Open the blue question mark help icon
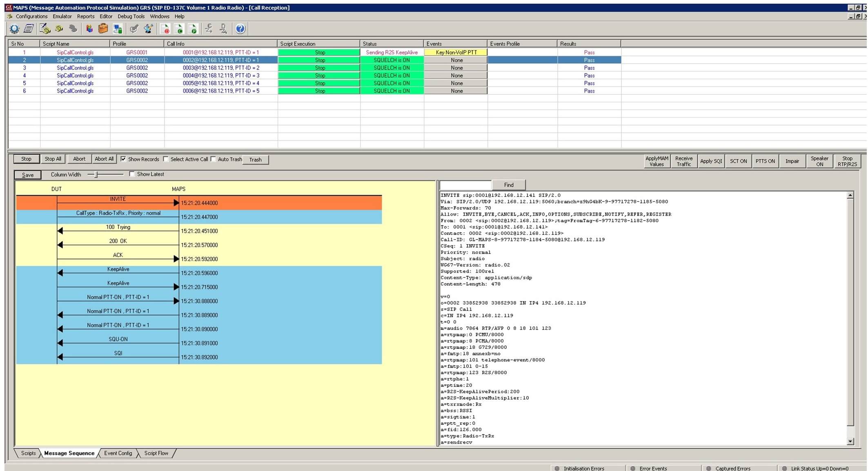868x471 pixels. tap(240, 29)
